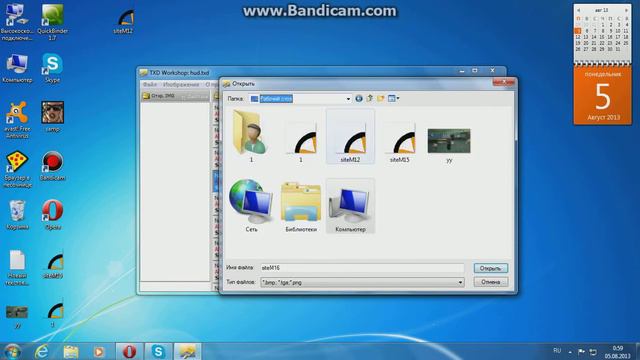Open Компьютер in the Open dialog file list

point(350,206)
